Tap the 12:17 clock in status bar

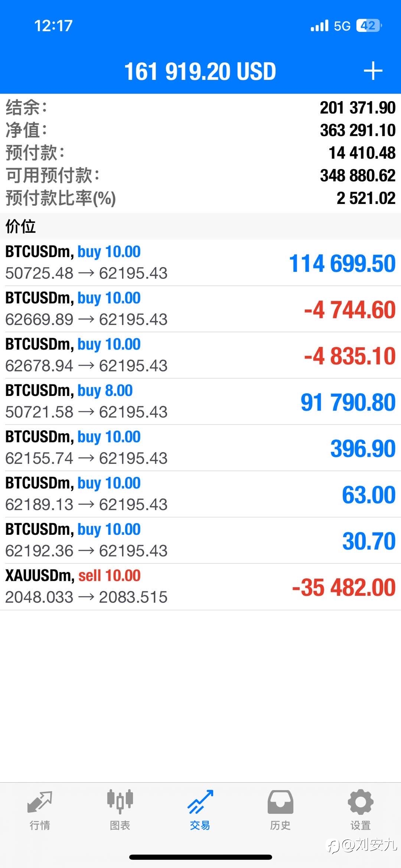coord(53,26)
